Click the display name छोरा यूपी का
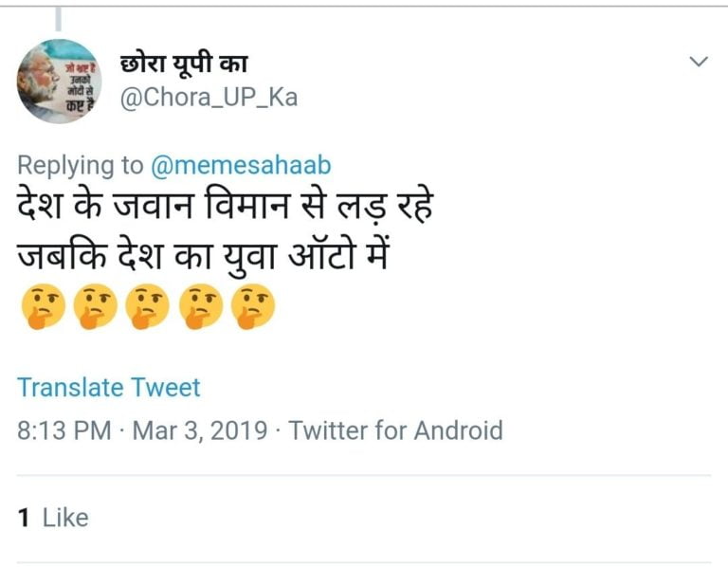The height and width of the screenshot is (567, 728). pos(184,63)
